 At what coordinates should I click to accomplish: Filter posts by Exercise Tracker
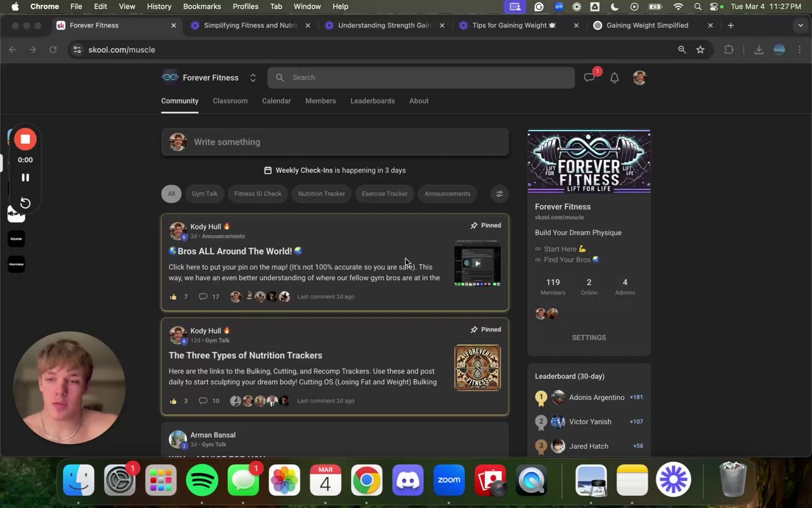click(384, 194)
